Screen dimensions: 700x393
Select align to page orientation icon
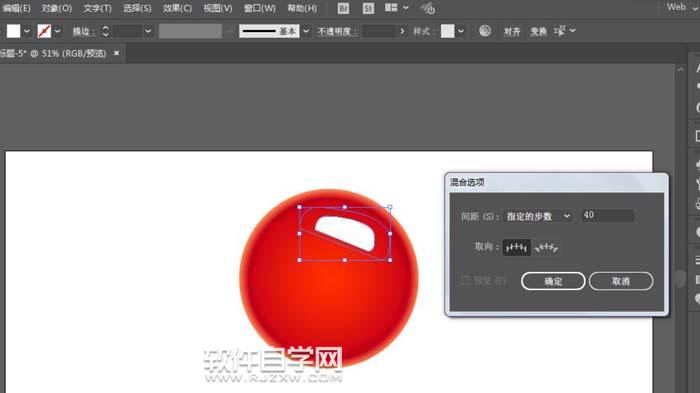517,247
